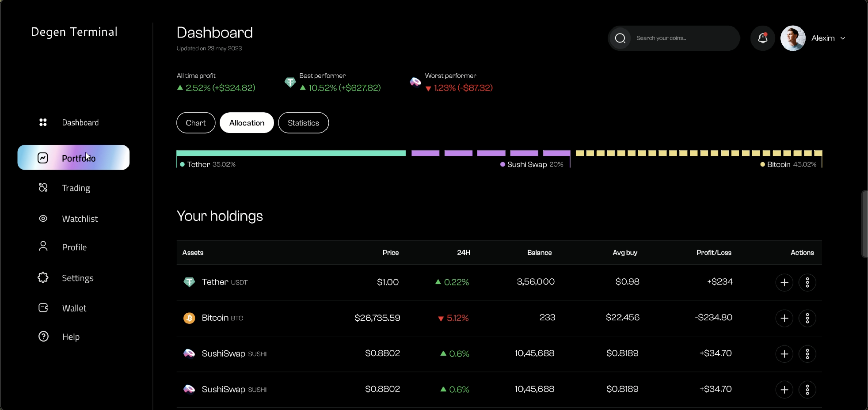Click the notification bell icon
The image size is (868, 410).
click(x=763, y=38)
